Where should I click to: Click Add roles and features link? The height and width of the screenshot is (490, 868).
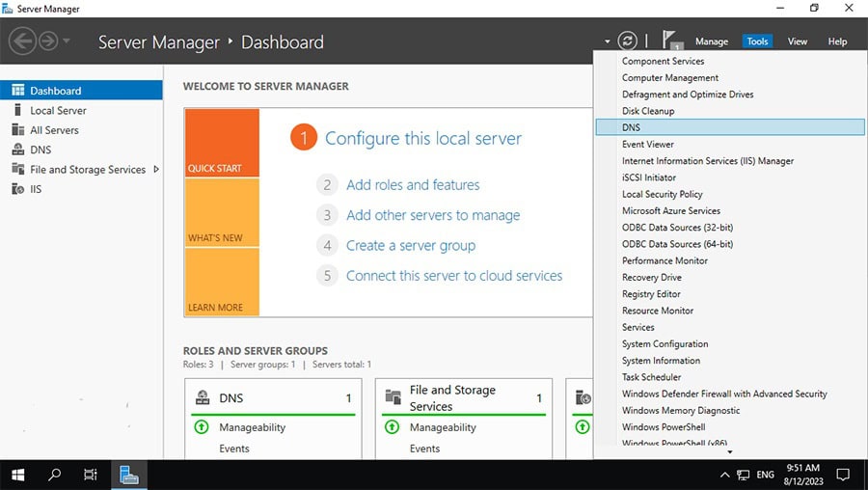(x=413, y=185)
